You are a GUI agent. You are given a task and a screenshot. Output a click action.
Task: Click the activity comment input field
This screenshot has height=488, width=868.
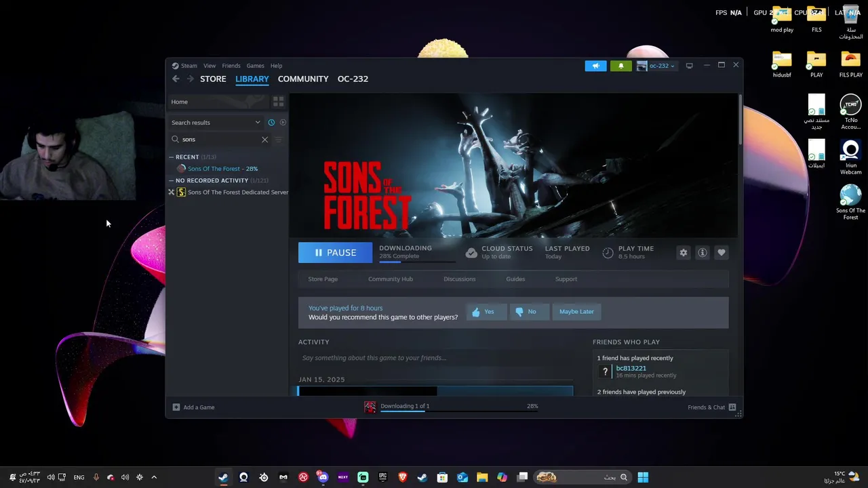[x=435, y=358]
